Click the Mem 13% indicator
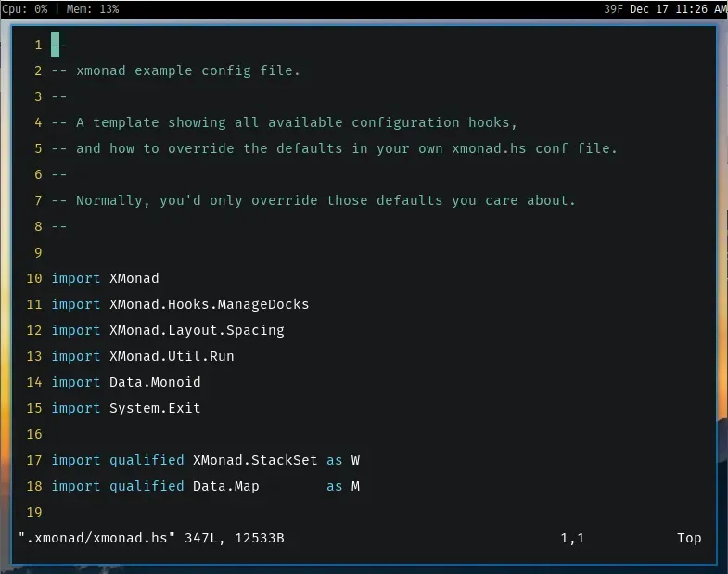The image size is (728, 574). [92, 9]
